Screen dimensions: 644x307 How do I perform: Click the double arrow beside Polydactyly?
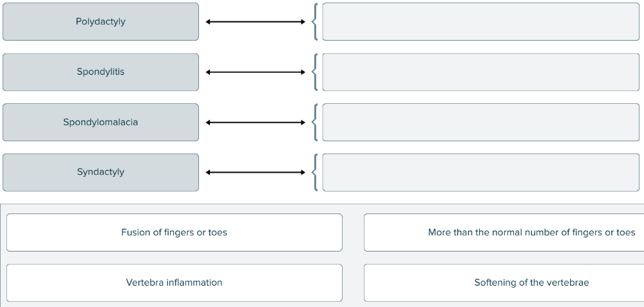point(256,22)
